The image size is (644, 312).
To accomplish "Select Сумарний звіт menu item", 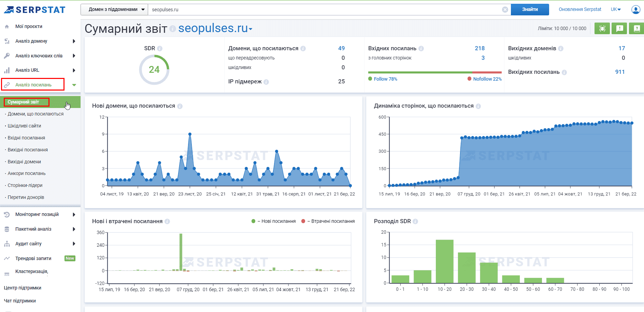I will (40, 102).
